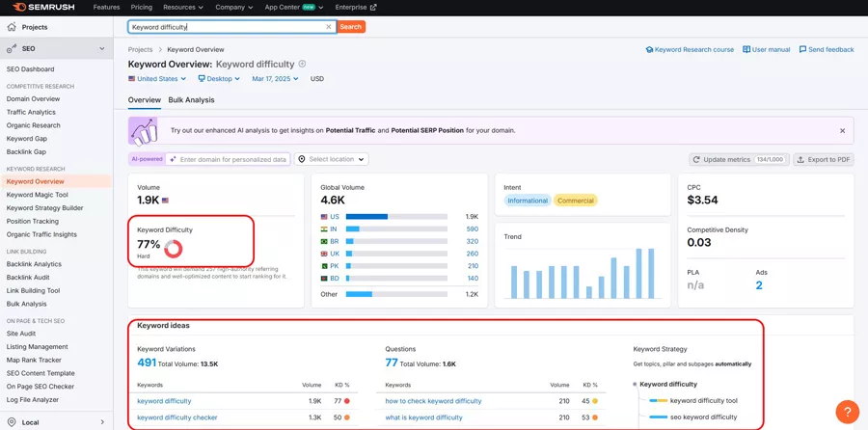868x430 pixels.
Task: Add keyword to list with the plus icon
Action: coord(302,64)
